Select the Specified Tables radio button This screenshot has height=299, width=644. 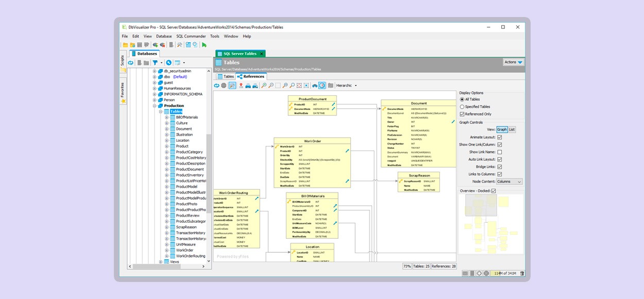[x=462, y=107]
